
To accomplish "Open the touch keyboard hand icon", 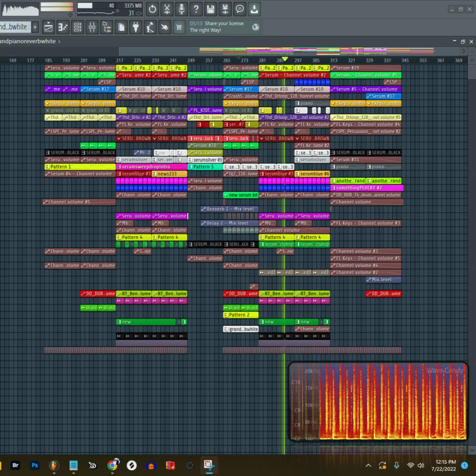I will [165, 27].
